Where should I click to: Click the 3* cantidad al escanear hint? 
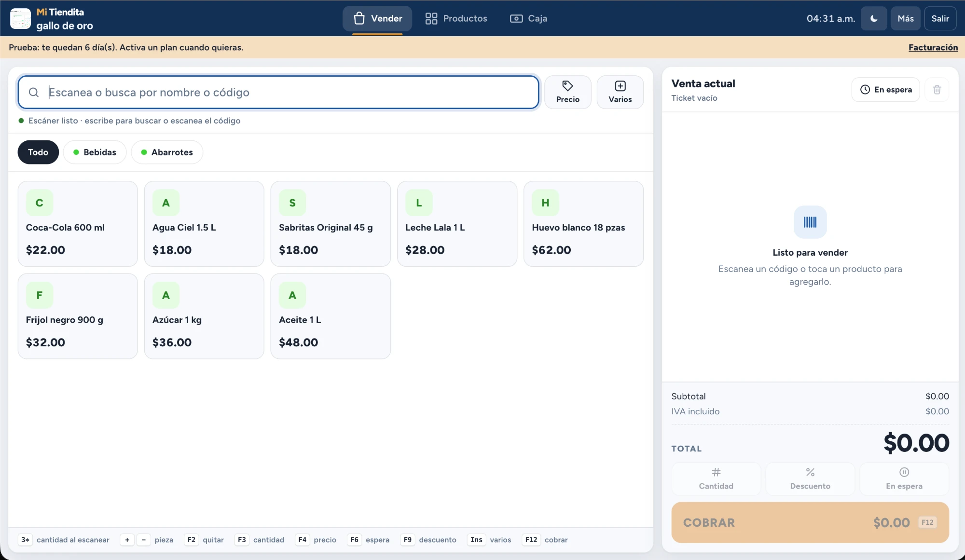[64, 540]
